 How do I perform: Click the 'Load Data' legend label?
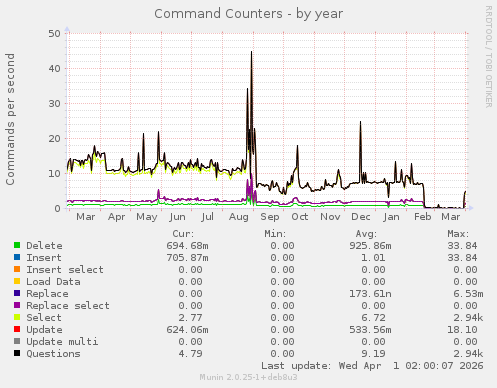[x=53, y=282]
